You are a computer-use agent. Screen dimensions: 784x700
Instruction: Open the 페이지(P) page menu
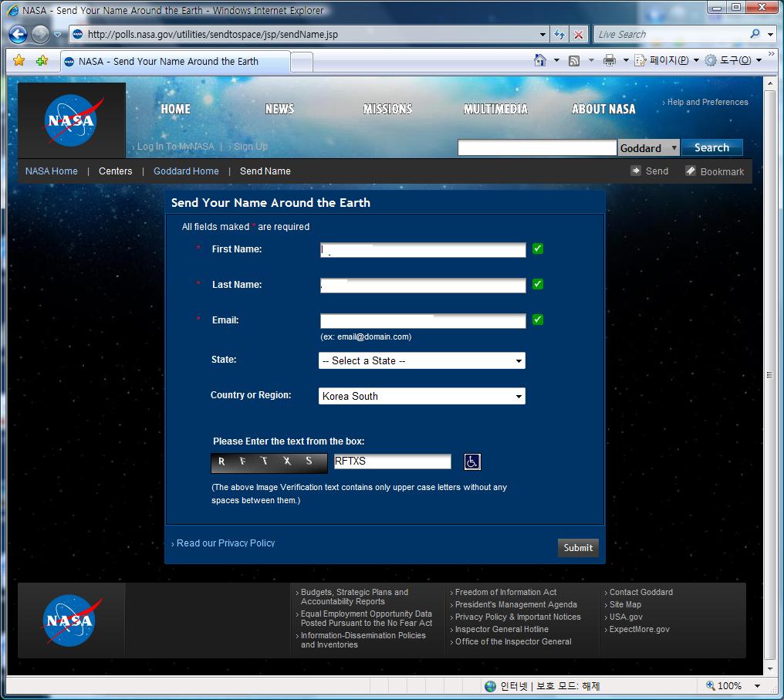(666, 60)
